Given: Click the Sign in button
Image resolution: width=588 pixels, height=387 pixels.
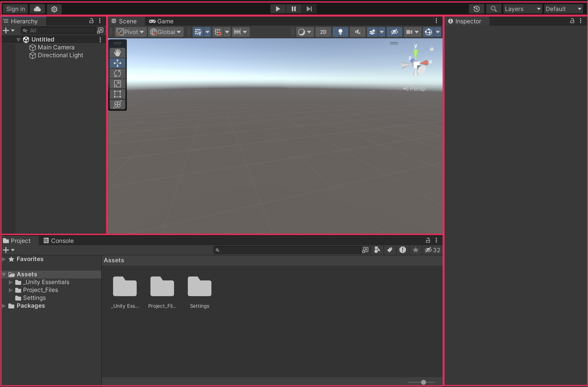Looking at the screenshot, I should (x=15, y=9).
